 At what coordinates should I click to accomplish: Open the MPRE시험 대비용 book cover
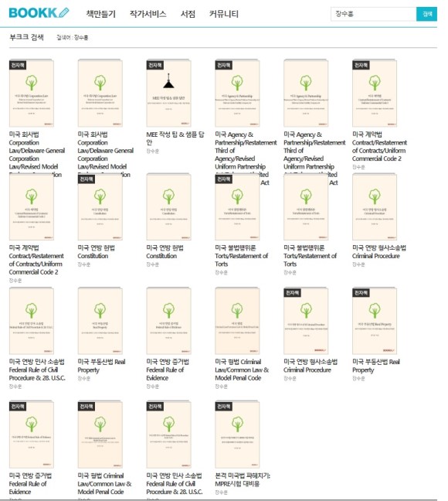(x=238, y=435)
